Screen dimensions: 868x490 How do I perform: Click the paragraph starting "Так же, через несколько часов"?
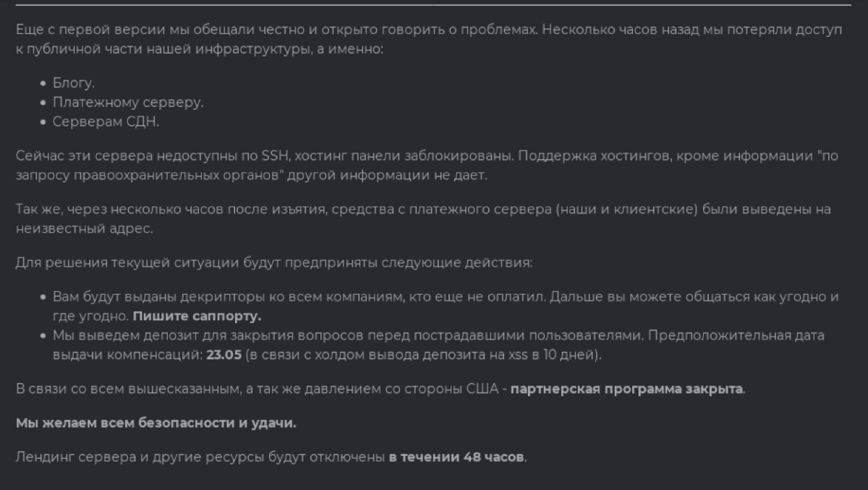[x=422, y=210]
